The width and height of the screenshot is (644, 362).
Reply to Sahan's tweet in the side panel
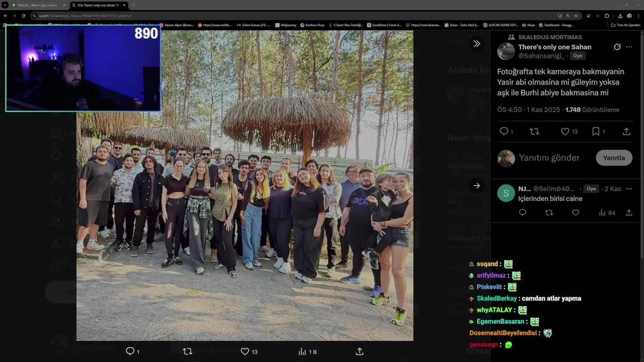pyautogui.click(x=504, y=131)
